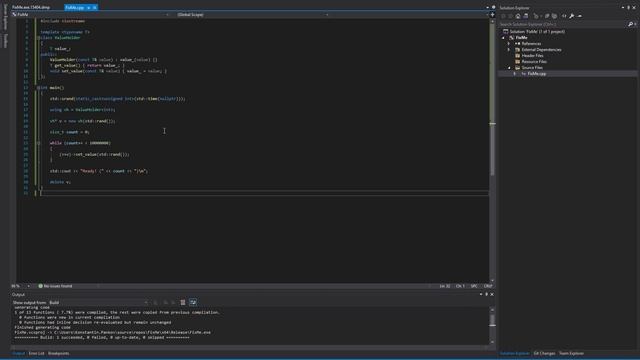Click the Pending Changes Filter icon
Image resolution: width=640 pixels, height=360 pixels.
point(536,16)
